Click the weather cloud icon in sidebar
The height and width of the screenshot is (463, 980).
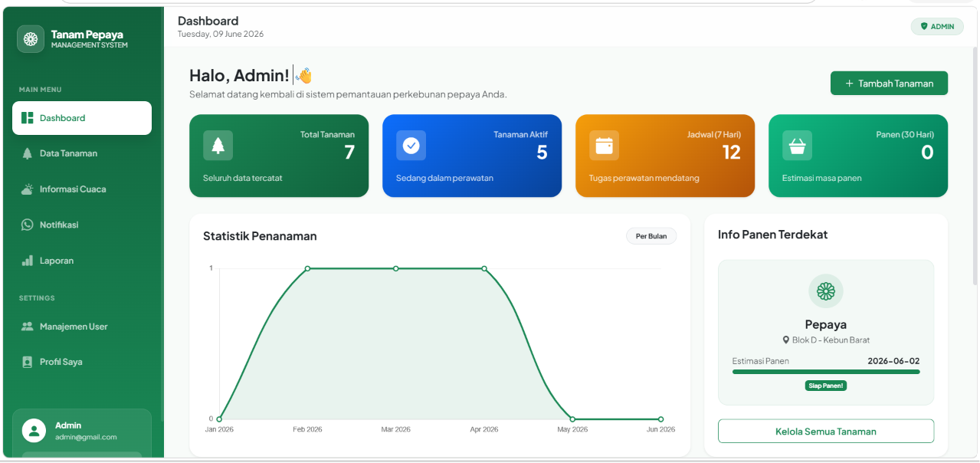(28, 189)
